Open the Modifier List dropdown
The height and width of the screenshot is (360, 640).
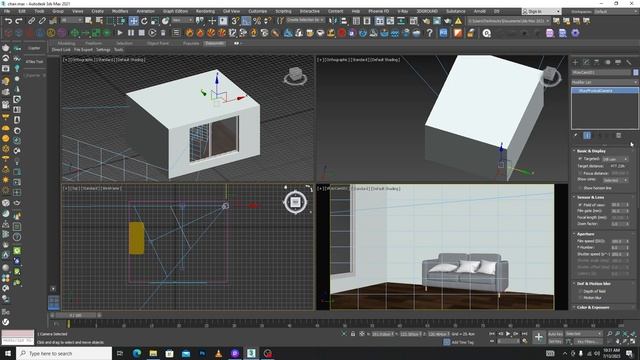click(x=604, y=82)
